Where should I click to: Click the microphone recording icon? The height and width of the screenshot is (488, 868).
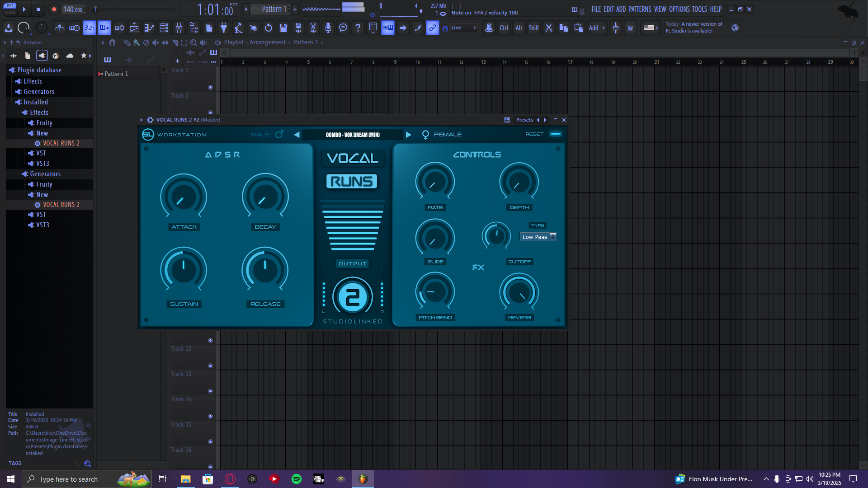[328, 28]
